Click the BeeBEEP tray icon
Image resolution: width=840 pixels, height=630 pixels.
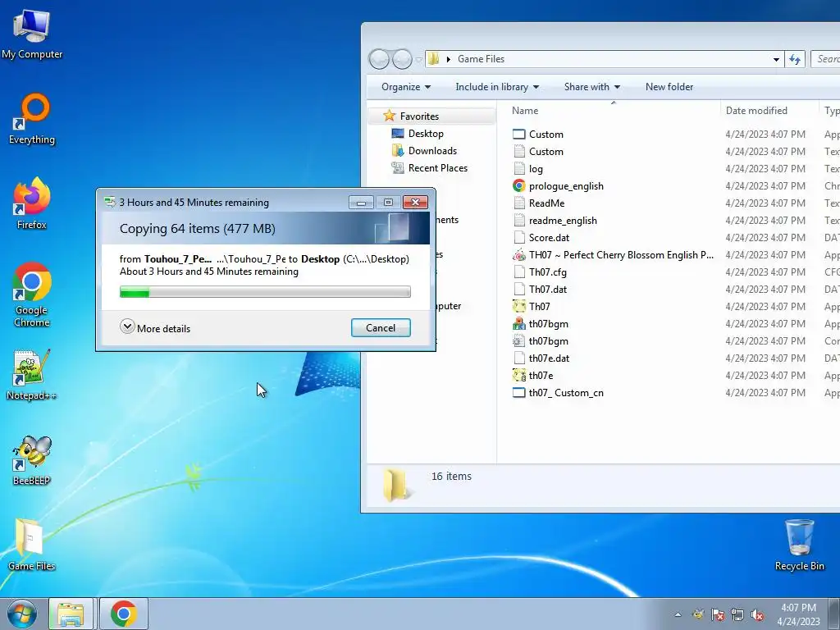698,614
